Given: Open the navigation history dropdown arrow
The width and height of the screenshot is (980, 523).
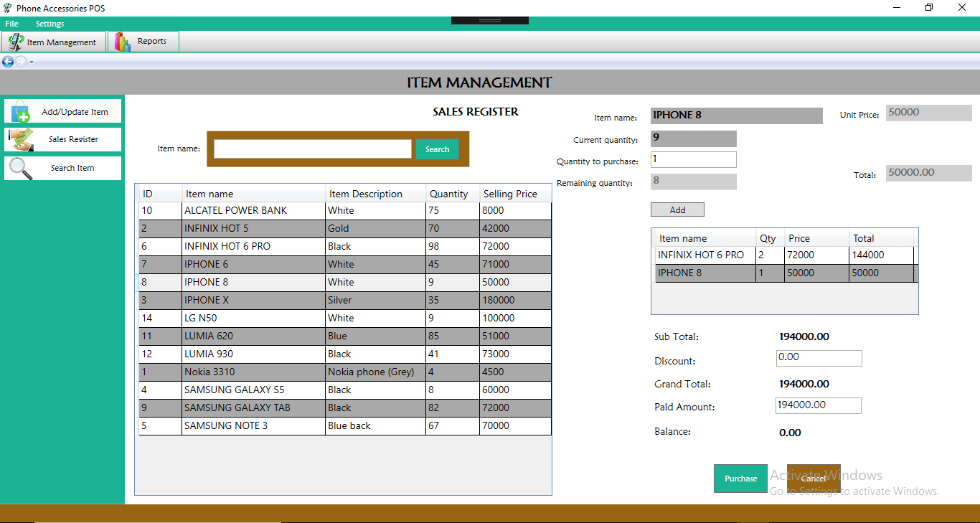Looking at the screenshot, I should tap(32, 62).
